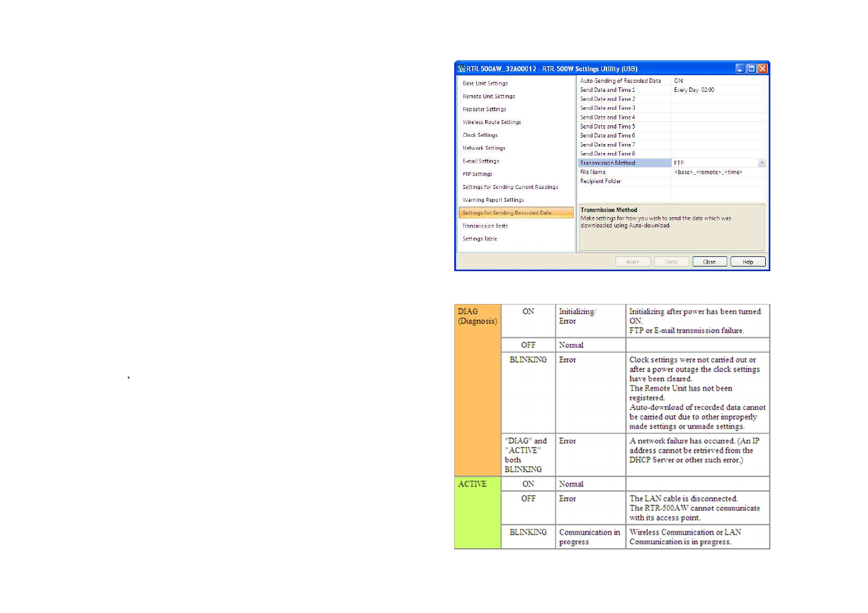Click the RTR-500W app icon in title bar
Screen dimensions: 868x613
461,69
